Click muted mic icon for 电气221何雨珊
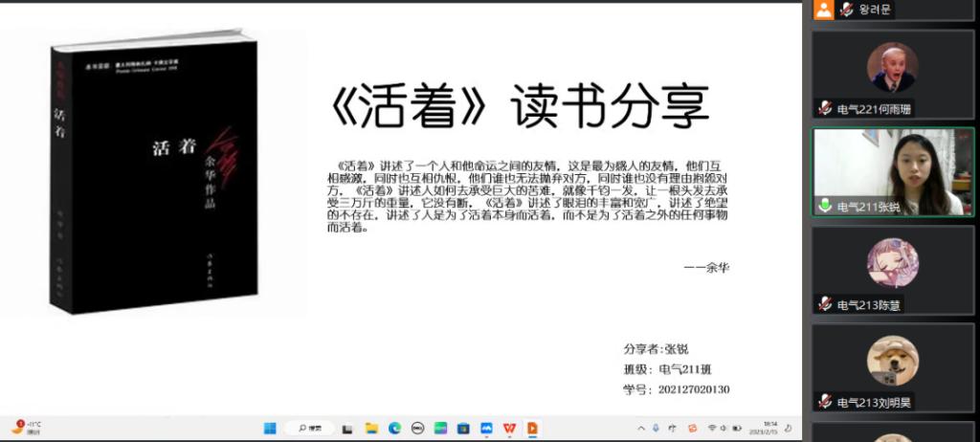This screenshot has height=442, width=980. tap(825, 108)
